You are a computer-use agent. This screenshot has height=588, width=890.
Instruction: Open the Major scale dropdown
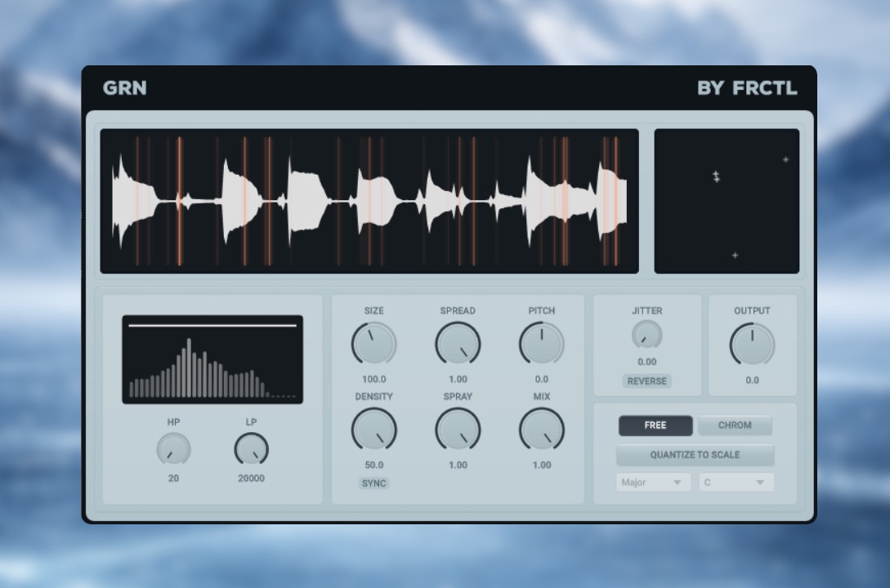click(653, 483)
